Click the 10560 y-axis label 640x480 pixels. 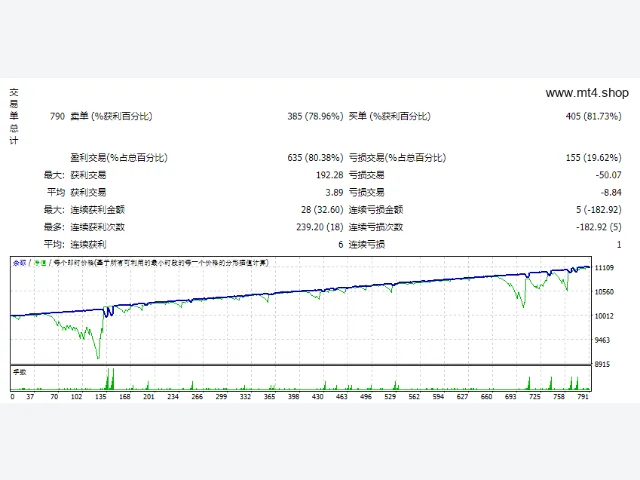(604, 292)
